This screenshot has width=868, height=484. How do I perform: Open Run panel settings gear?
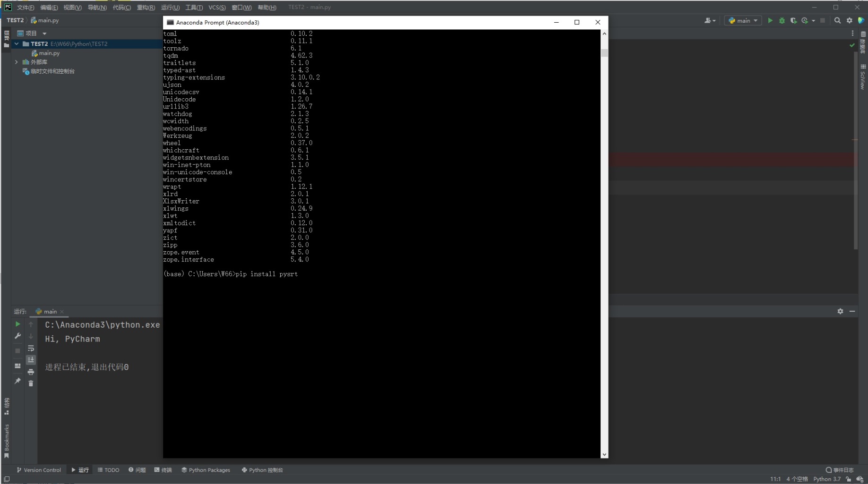tap(840, 311)
